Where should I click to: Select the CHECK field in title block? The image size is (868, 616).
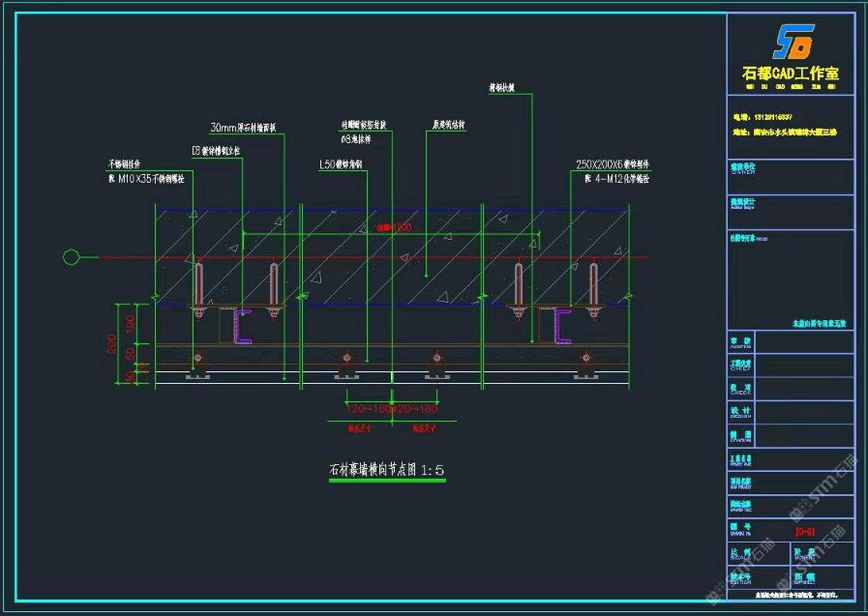741,388
